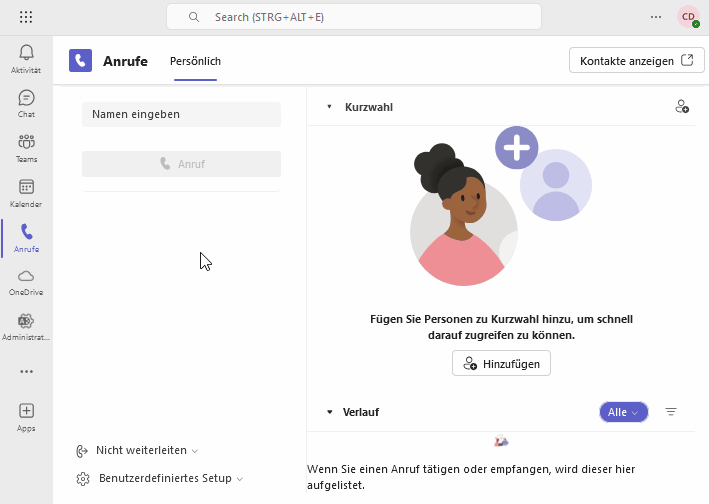Screen dimensions: 709x504
Task: Click the Hinzufügen button
Action: click(501, 363)
